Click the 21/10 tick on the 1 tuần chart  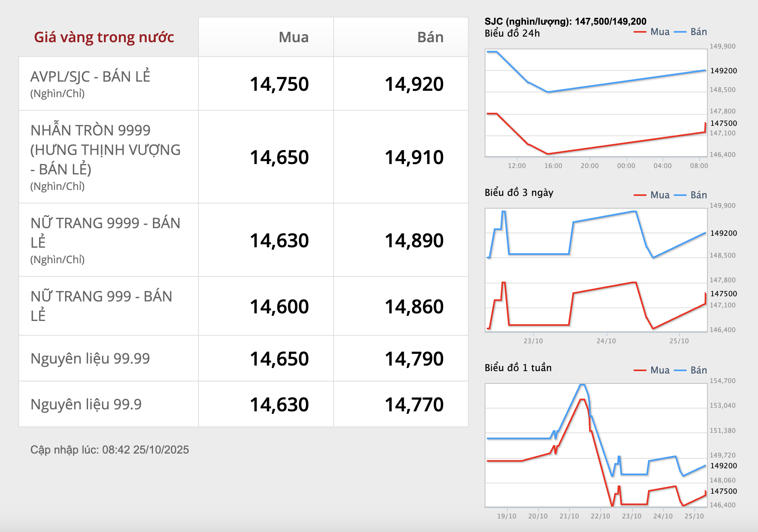[569, 516]
